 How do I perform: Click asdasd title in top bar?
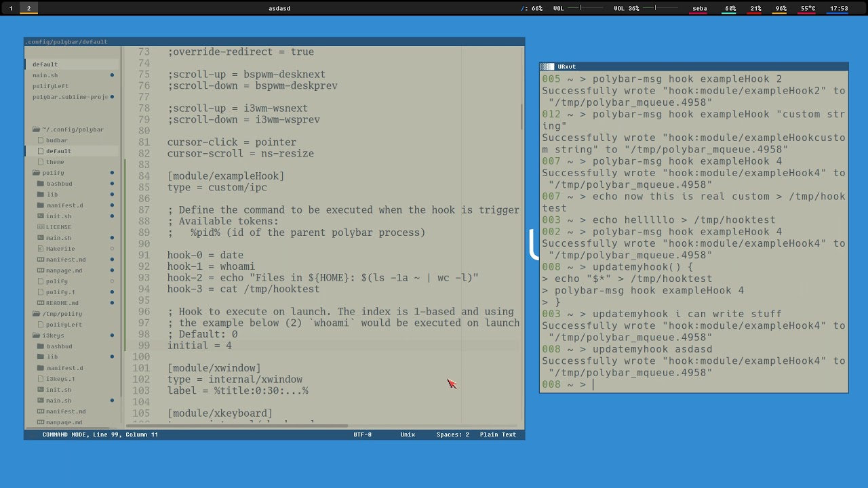[279, 8]
